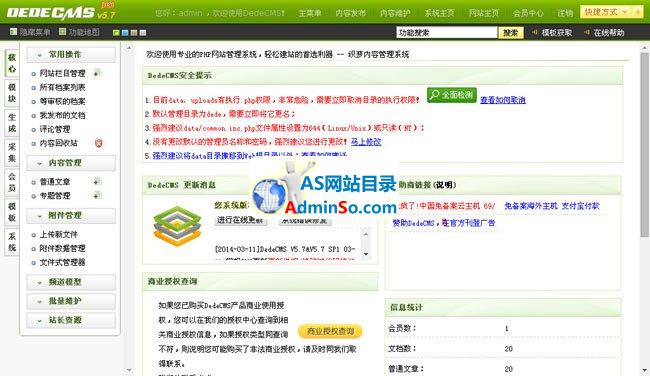Open the 马上修改 link
This screenshot has height=376, width=650.
click(x=366, y=142)
